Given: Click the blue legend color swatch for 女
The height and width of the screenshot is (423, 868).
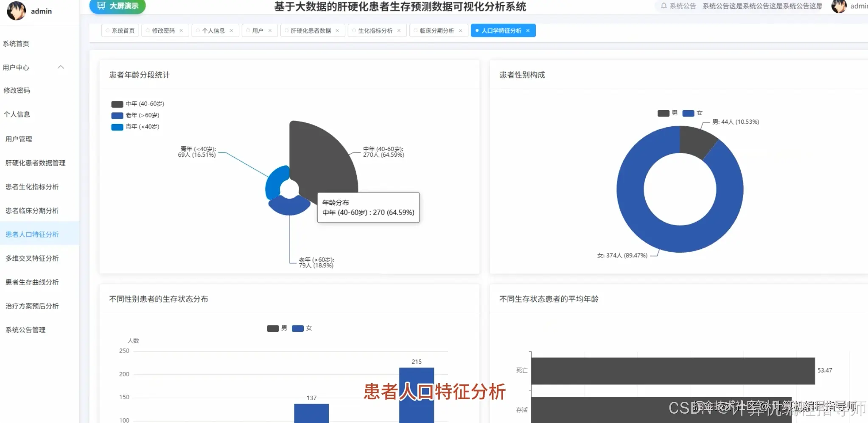Looking at the screenshot, I should point(688,113).
